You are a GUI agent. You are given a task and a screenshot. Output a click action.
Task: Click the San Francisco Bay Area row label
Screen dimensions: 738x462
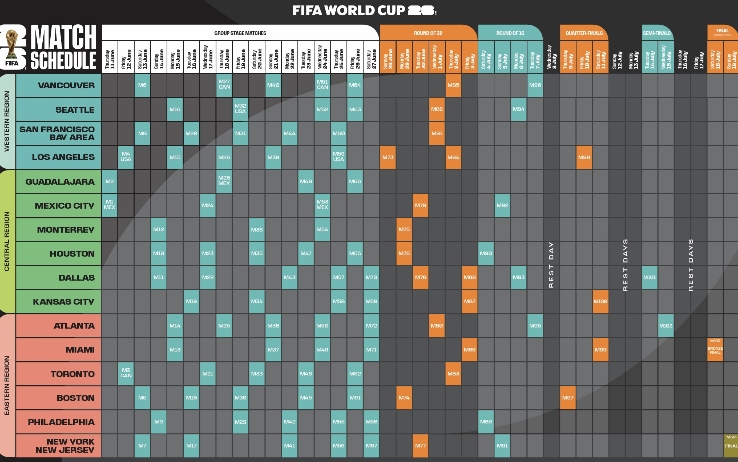click(58, 133)
